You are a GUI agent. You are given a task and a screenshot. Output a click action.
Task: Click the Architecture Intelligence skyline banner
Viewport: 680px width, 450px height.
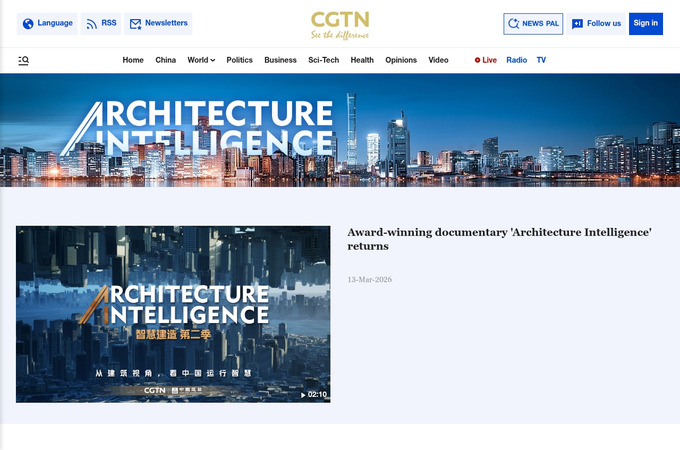point(340,130)
